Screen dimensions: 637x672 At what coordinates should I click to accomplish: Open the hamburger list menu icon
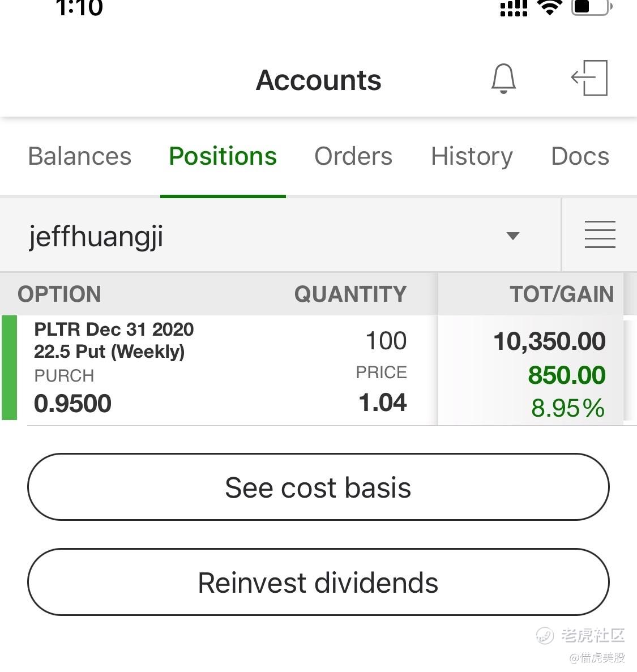click(x=600, y=234)
